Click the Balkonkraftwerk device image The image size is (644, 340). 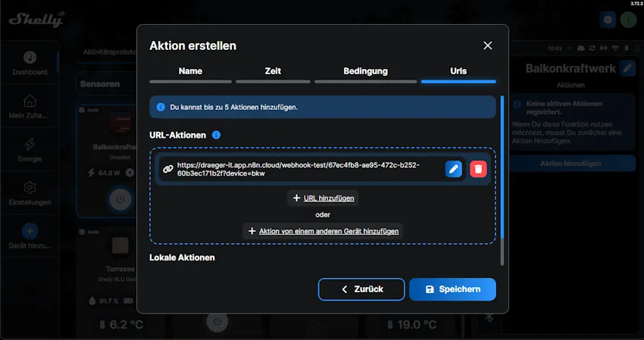tap(120, 124)
